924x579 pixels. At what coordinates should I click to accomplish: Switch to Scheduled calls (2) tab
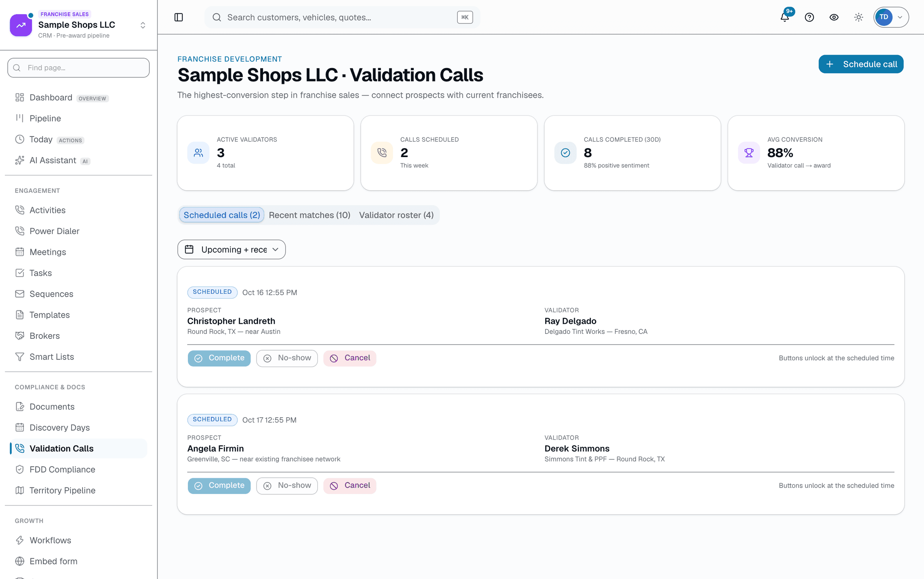coord(221,215)
